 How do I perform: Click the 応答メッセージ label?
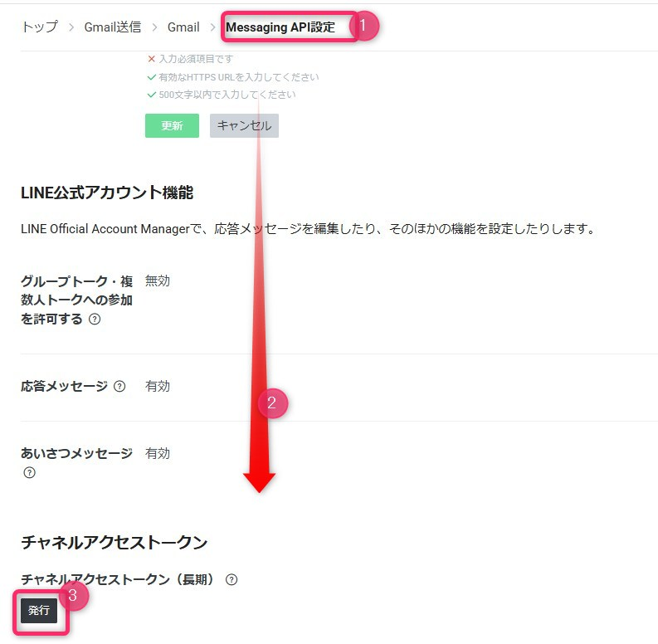click(x=64, y=386)
